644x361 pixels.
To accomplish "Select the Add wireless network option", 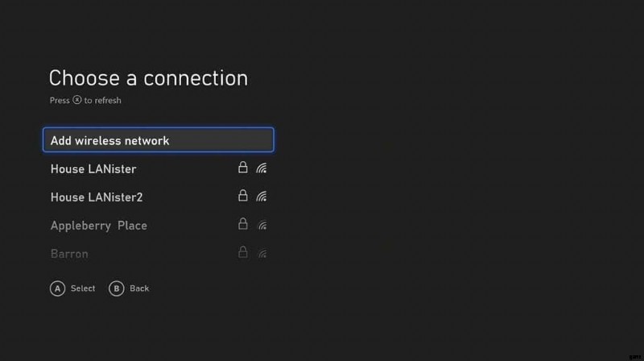I will 158,139.
